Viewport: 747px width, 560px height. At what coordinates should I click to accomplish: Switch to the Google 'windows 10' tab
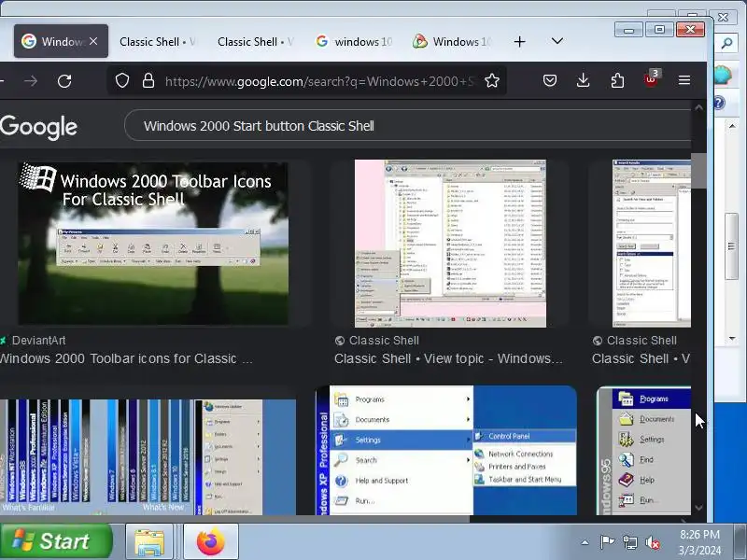354,42
